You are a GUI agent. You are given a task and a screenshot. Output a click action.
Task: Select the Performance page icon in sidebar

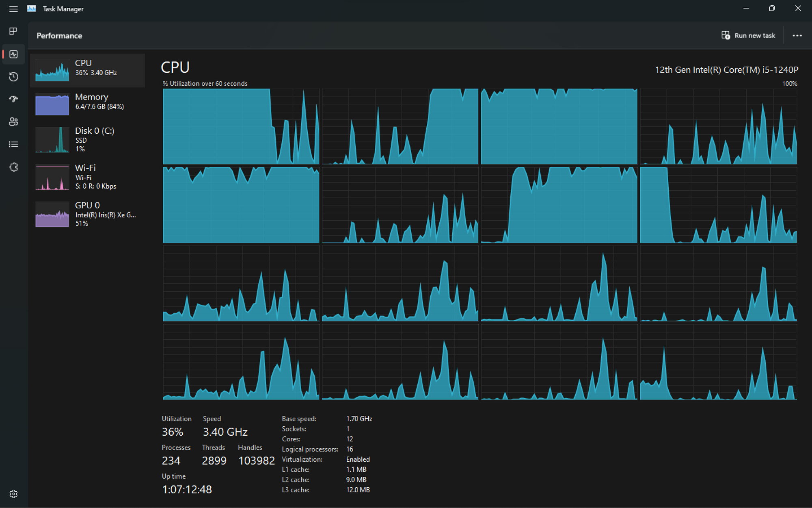[13, 54]
